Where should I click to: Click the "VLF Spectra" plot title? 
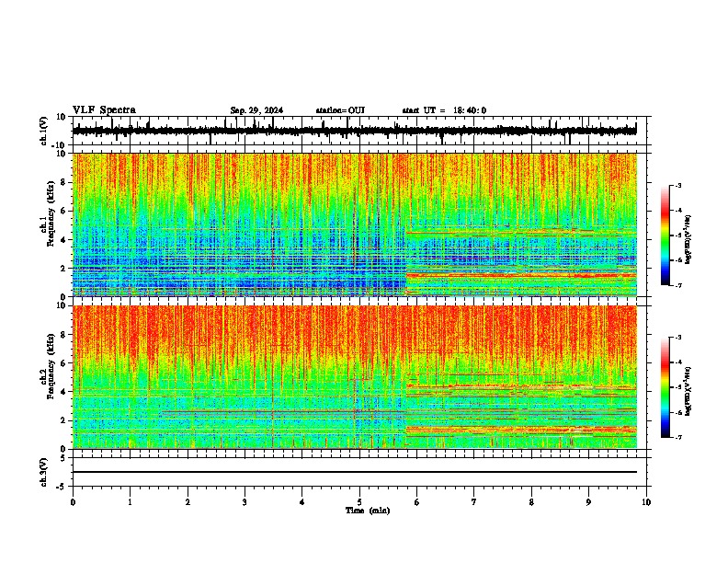click(104, 110)
